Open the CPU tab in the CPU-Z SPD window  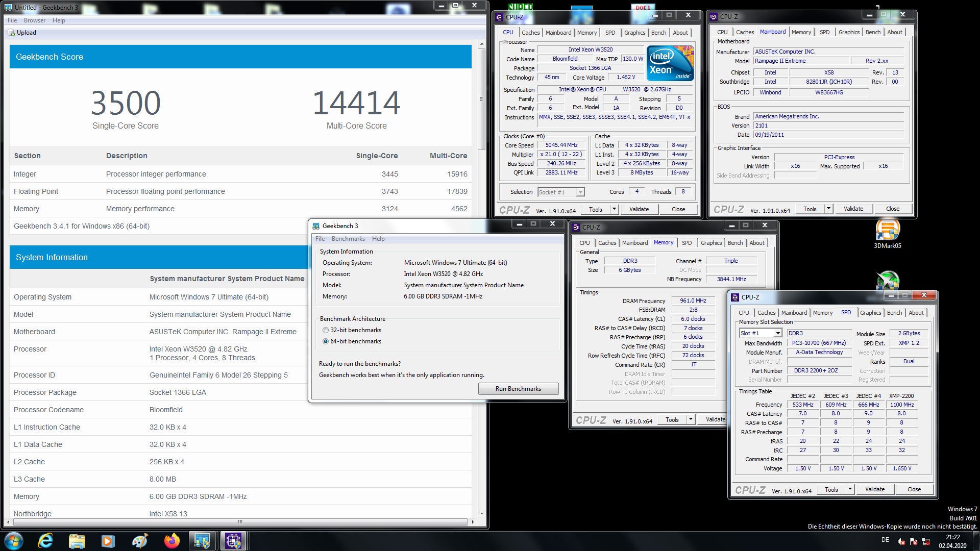744,313
